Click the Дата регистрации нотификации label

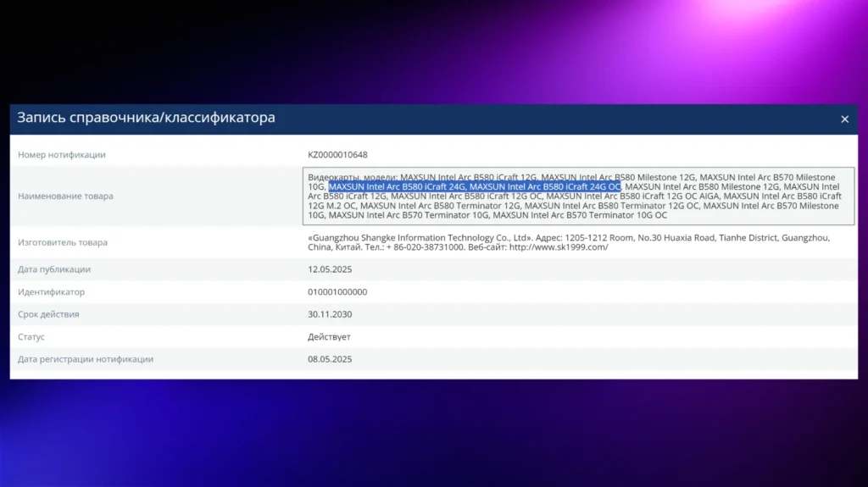coord(86,358)
